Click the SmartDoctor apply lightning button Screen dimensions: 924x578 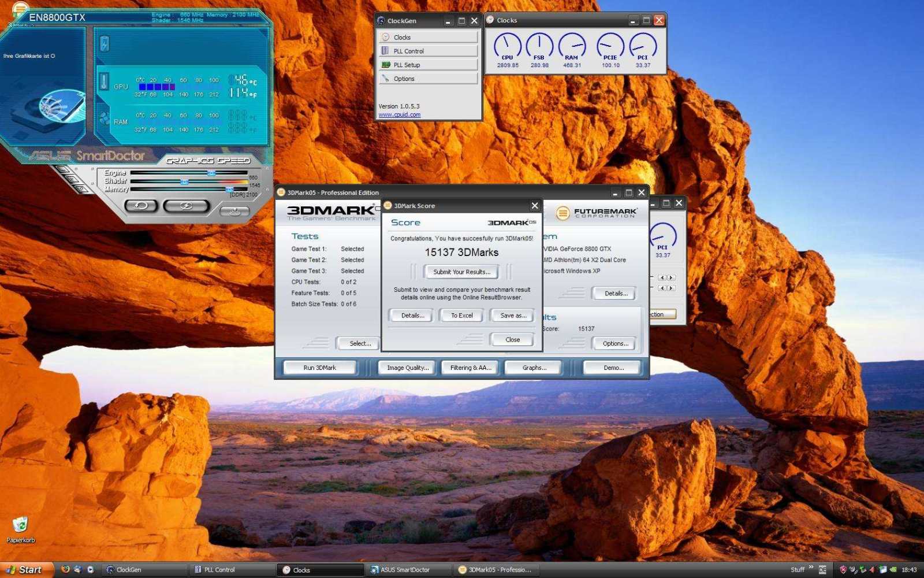[186, 205]
